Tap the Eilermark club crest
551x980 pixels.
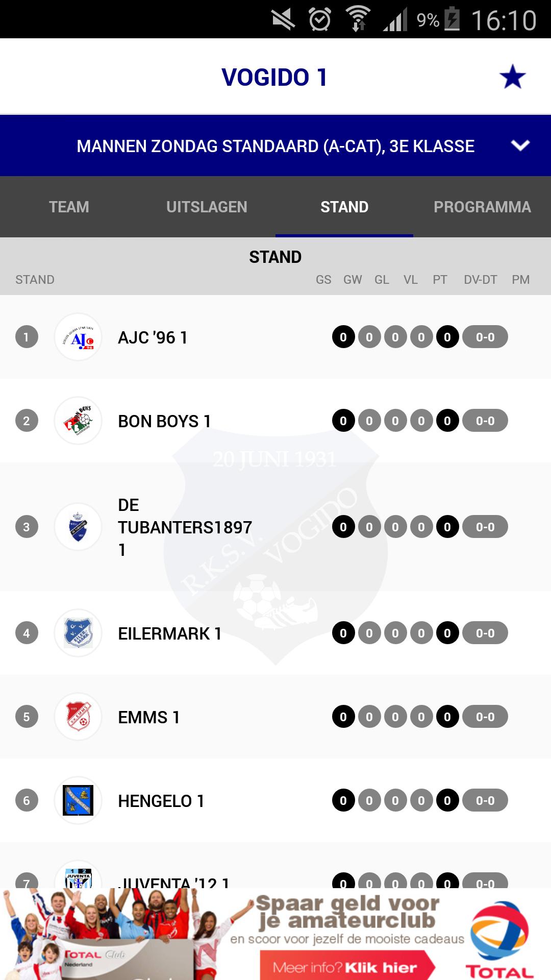point(78,633)
